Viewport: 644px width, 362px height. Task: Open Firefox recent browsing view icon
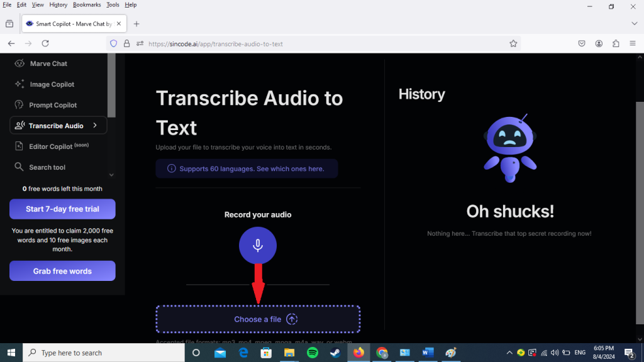click(9, 24)
